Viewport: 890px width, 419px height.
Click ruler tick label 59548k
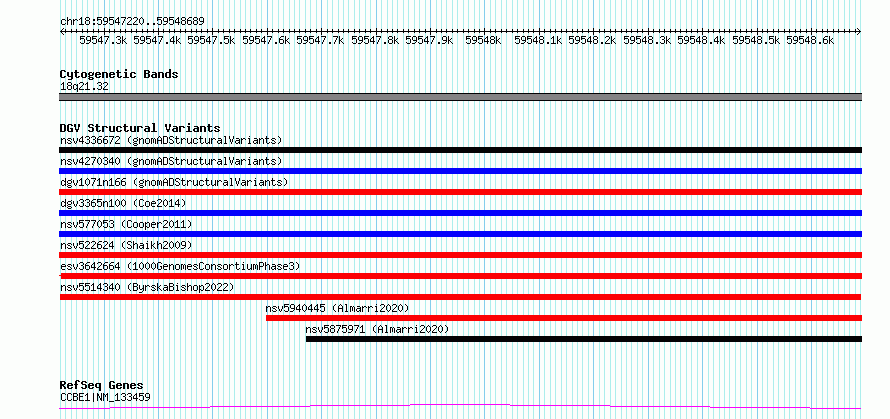click(484, 40)
